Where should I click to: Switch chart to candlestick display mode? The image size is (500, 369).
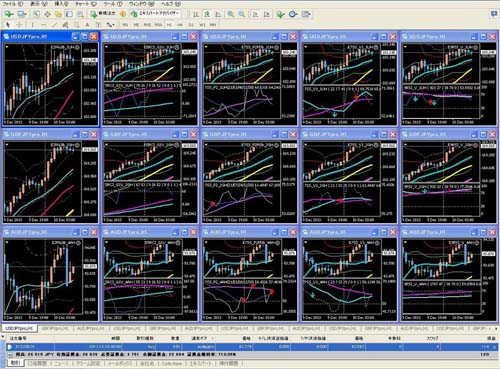pyautogui.click(x=207, y=14)
